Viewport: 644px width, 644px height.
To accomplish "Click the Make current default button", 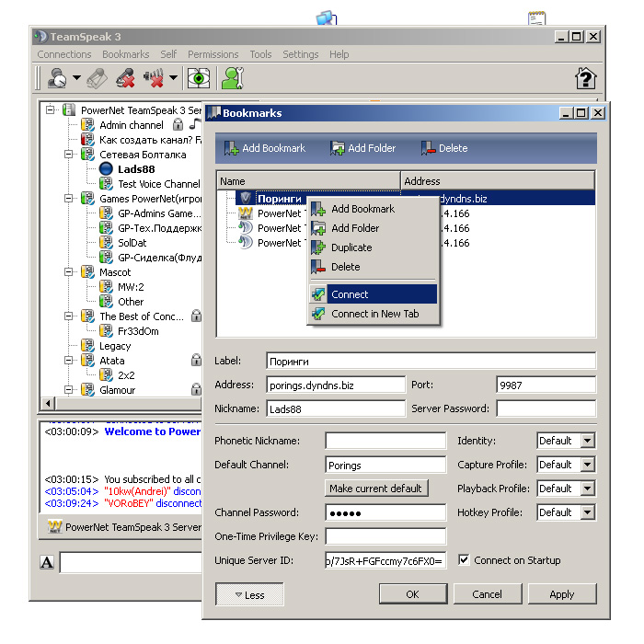I will [375, 489].
